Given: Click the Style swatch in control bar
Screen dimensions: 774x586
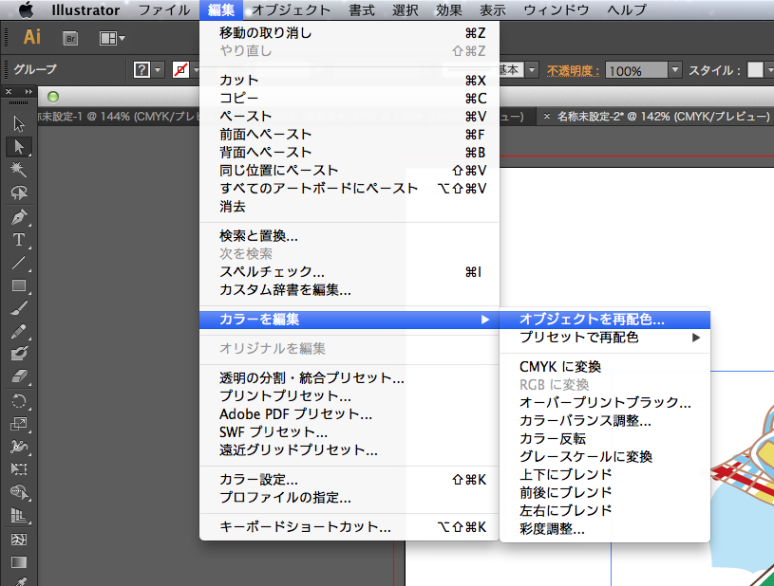Looking at the screenshot, I should pos(755,70).
